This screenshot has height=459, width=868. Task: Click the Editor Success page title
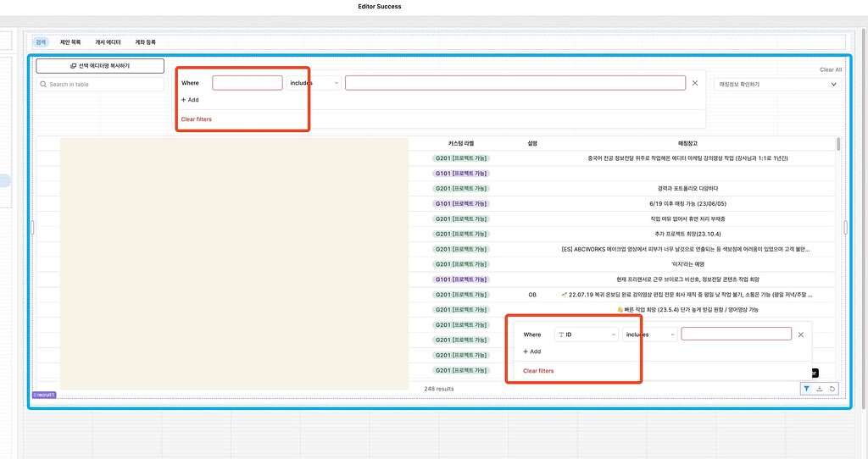[380, 7]
